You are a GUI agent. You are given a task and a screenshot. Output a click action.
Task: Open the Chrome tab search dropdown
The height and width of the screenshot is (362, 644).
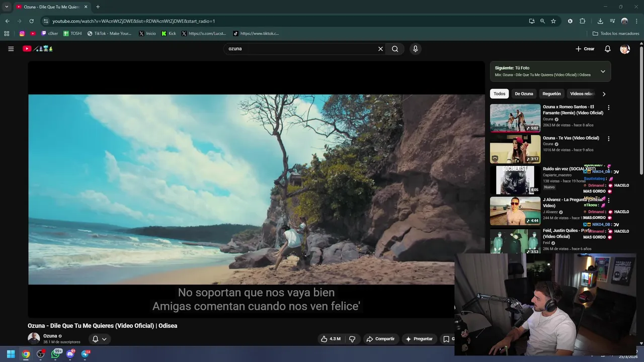[x=6, y=7]
